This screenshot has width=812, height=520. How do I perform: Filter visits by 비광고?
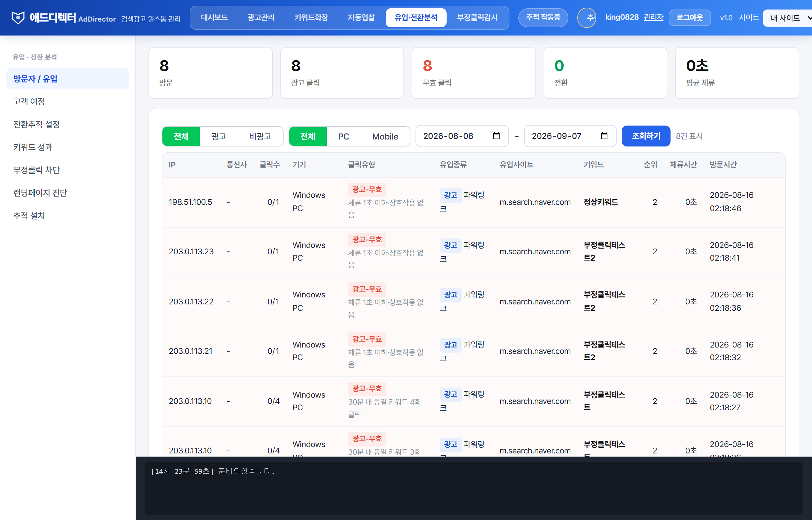click(x=260, y=136)
